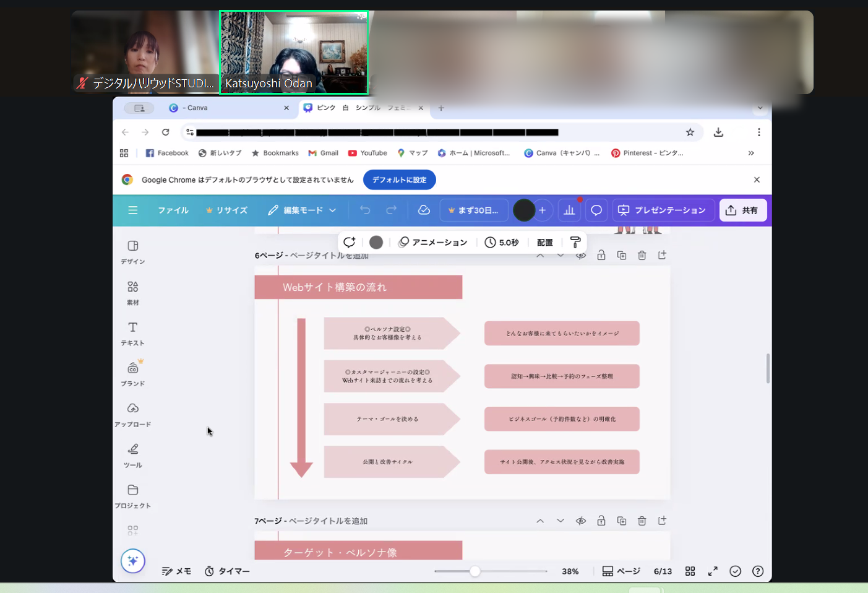Screen dimensions: 868x593
Task: Select the テキスト tool in sidebar
Action: pyautogui.click(x=132, y=333)
